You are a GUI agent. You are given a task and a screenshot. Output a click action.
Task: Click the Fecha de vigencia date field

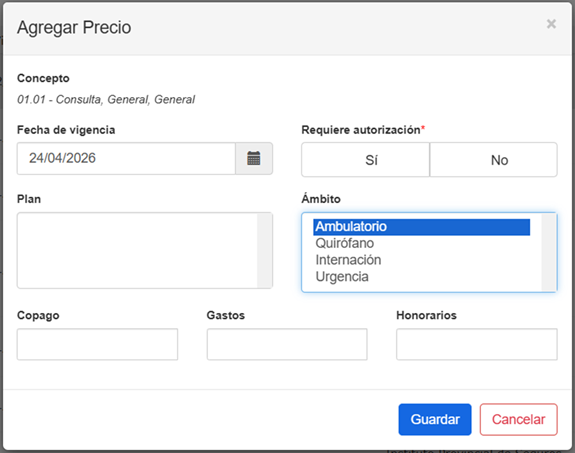pos(126,158)
